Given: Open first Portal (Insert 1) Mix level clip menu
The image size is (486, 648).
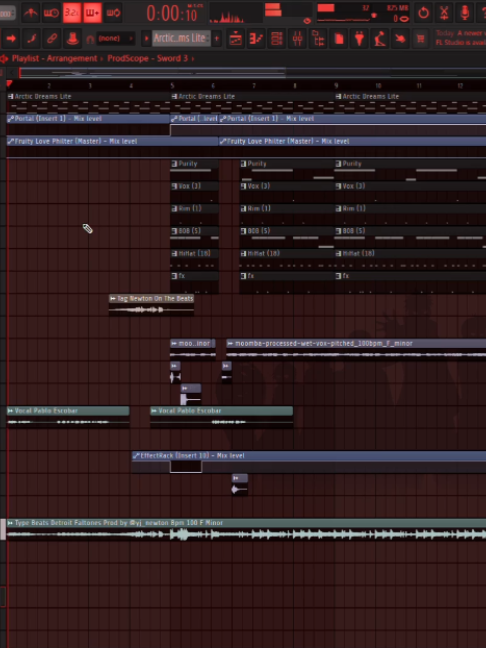Looking at the screenshot, I should point(10,119).
